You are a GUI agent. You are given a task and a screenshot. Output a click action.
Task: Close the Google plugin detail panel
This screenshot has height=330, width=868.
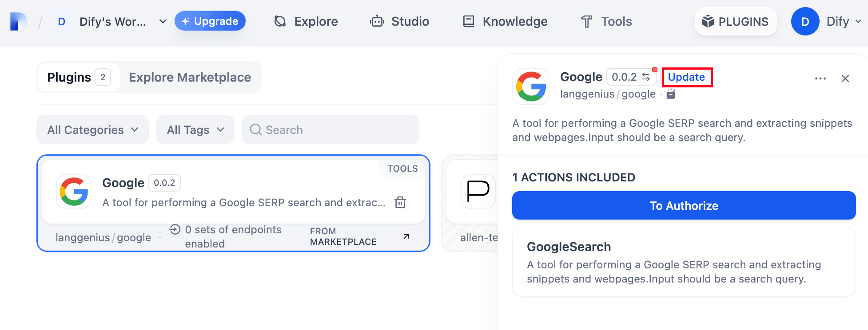tap(845, 79)
